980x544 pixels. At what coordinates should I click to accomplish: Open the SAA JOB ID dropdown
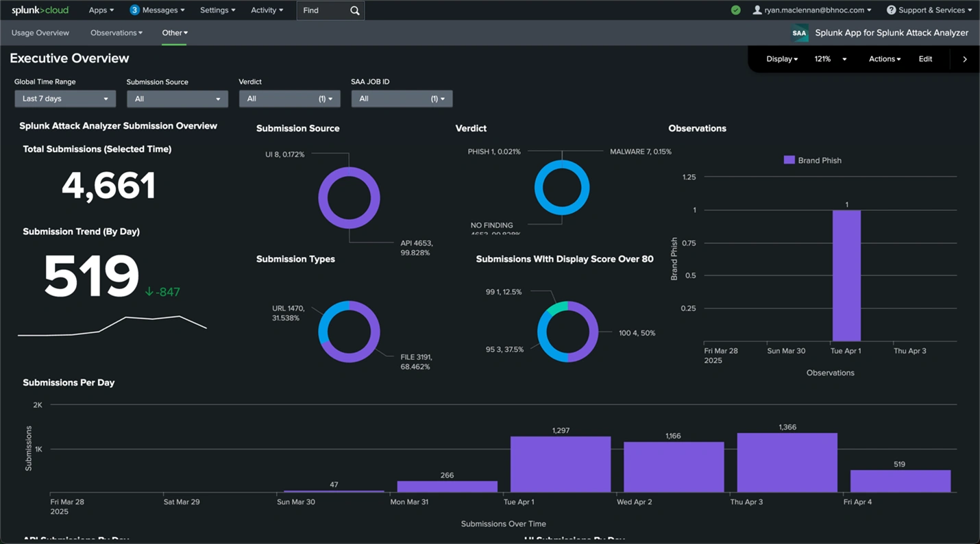[402, 99]
